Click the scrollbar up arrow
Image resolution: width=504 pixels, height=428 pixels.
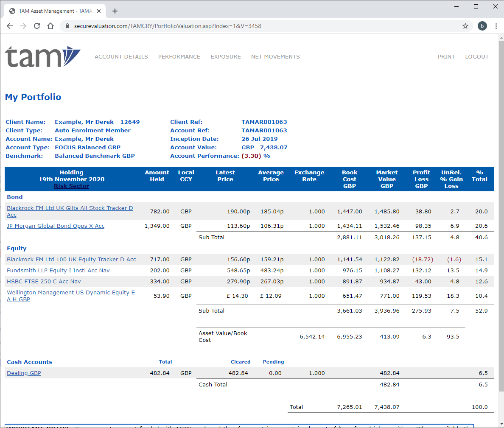(501, 38)
